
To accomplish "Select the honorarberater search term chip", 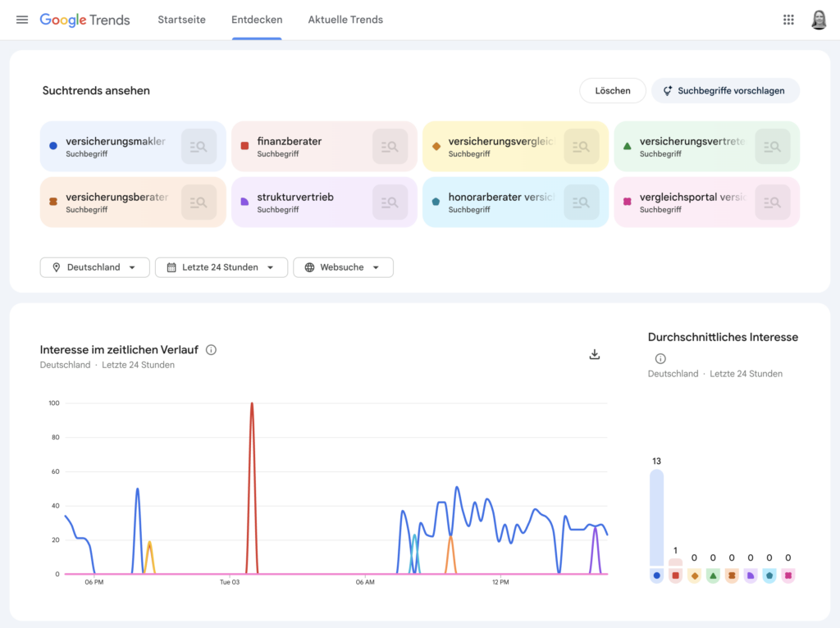I will pos(492,202).
